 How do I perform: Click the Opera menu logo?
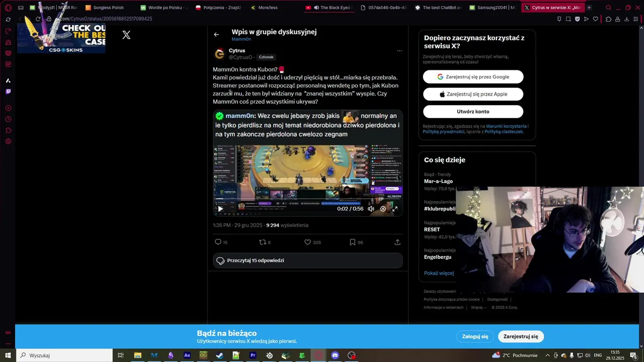point(8,8)
